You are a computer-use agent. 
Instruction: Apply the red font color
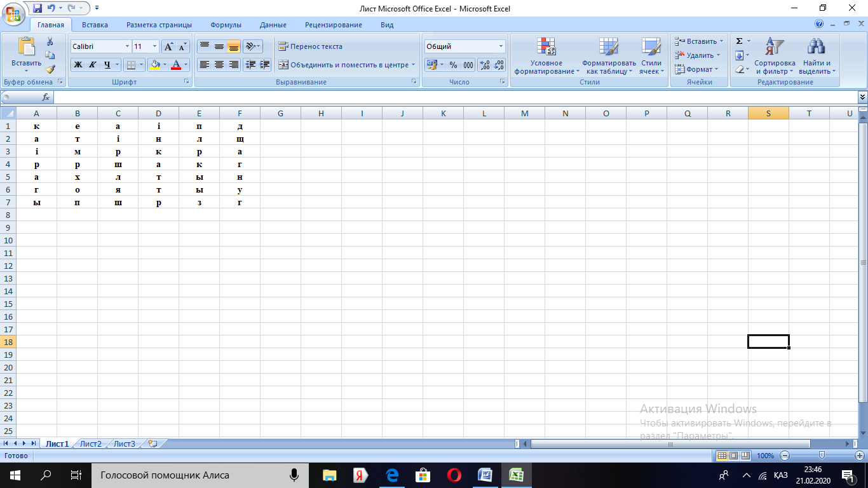176,65
